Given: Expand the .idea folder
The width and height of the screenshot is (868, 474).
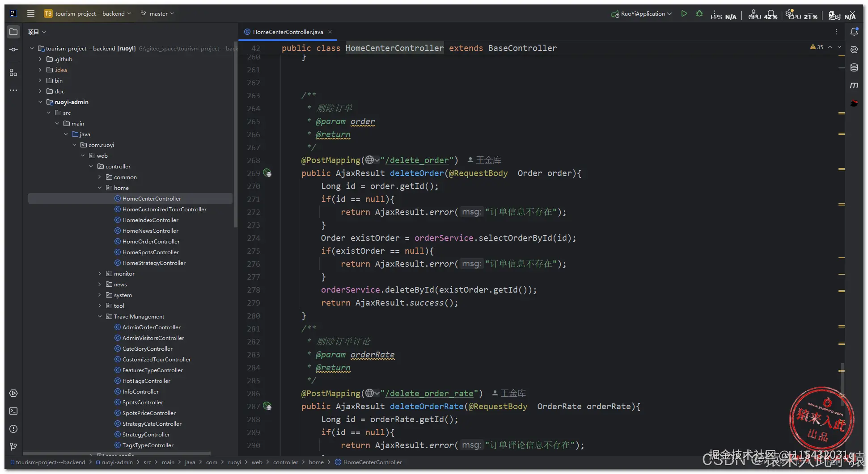Looking at the screenshot, I should click(x=40, y=70).
